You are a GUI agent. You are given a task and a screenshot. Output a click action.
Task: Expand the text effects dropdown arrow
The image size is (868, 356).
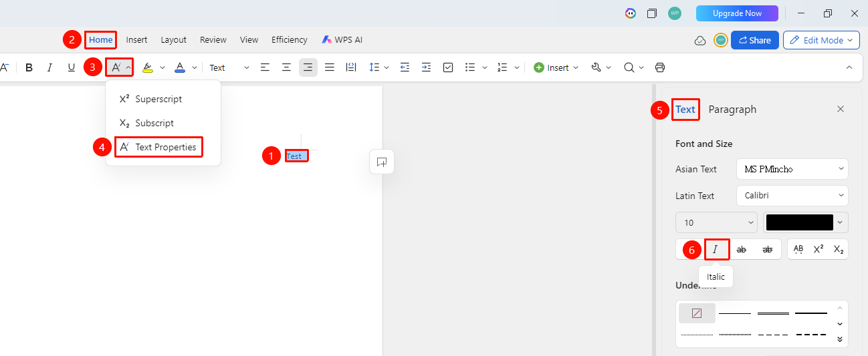coord(128,67)
